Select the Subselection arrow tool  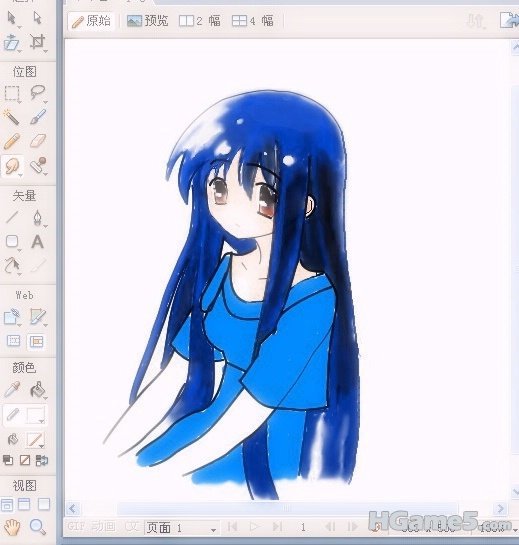pyautogui.click(x=37, y=17)
